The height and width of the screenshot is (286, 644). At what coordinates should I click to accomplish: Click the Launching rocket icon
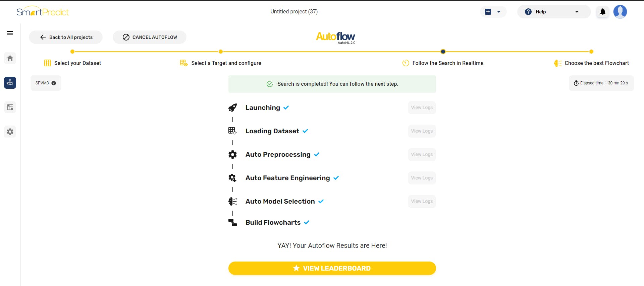click(x=232, y=108)
